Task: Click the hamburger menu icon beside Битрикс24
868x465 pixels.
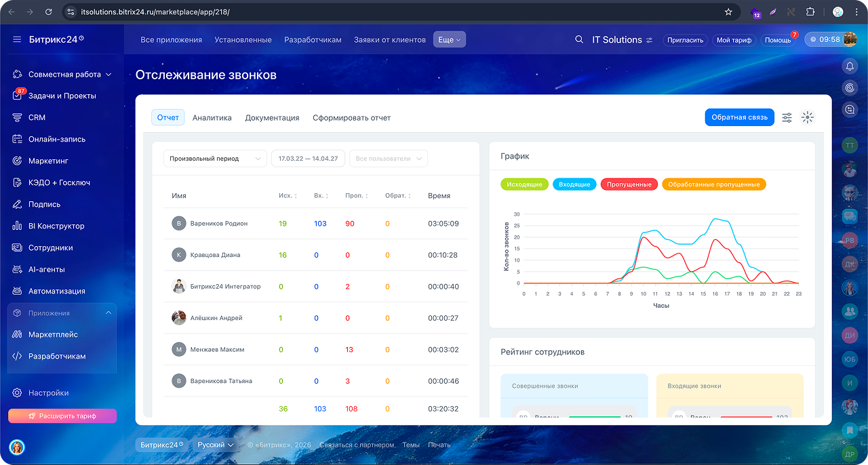Action: tap(17, 40)
